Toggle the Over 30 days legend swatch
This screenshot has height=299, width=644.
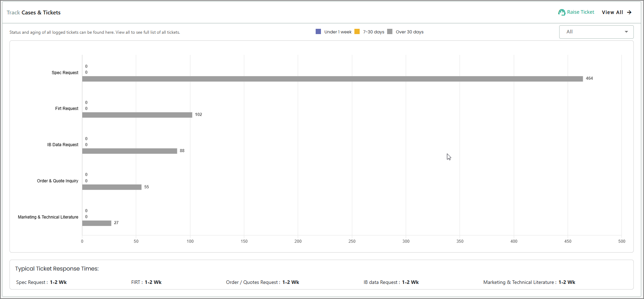(390, 32)
